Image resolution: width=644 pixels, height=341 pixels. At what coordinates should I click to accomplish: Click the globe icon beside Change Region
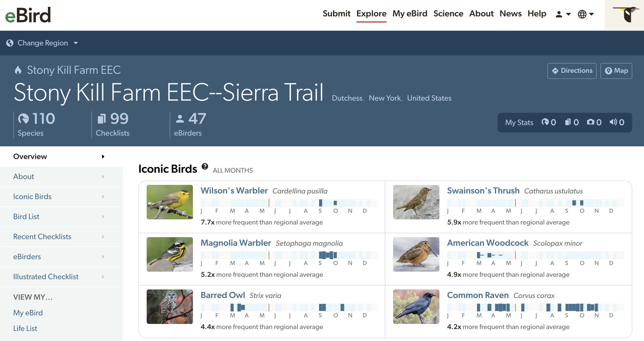pyautogui.click(x=10, y=43)
